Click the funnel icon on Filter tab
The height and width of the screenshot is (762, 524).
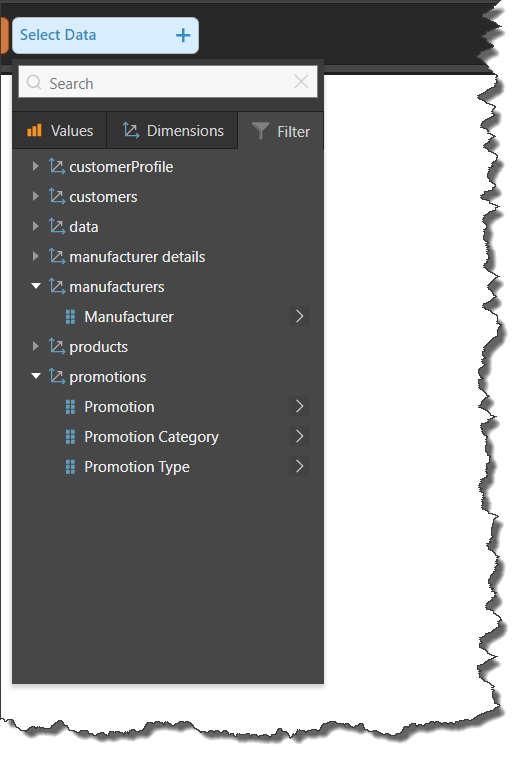click(x=261, y=131)
